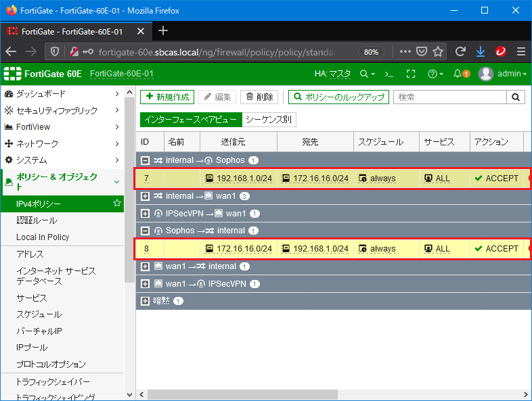Click the insecure connection padlock icon
Screen dimensions: 532x401
pos(74,52)
